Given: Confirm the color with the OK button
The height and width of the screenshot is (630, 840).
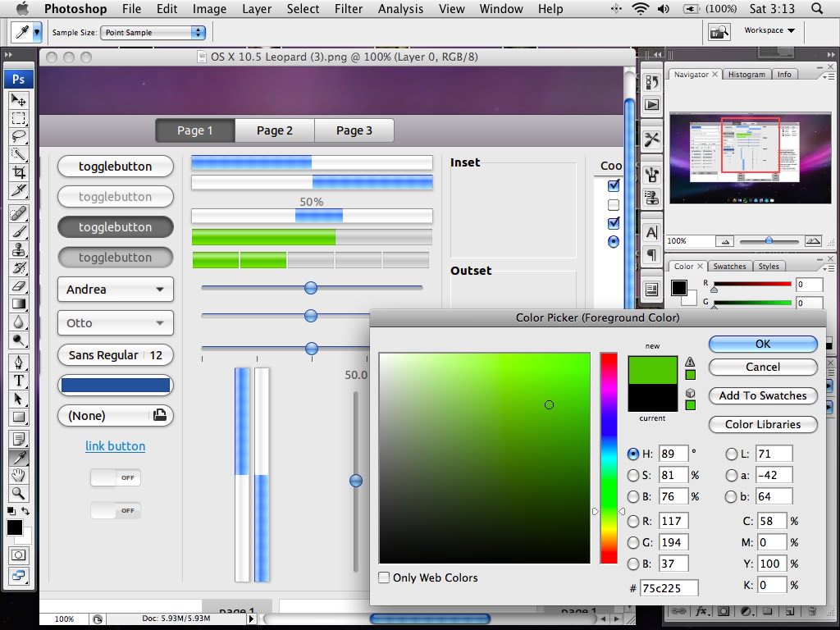Looking at the screenshot, I should click(763, 344).
